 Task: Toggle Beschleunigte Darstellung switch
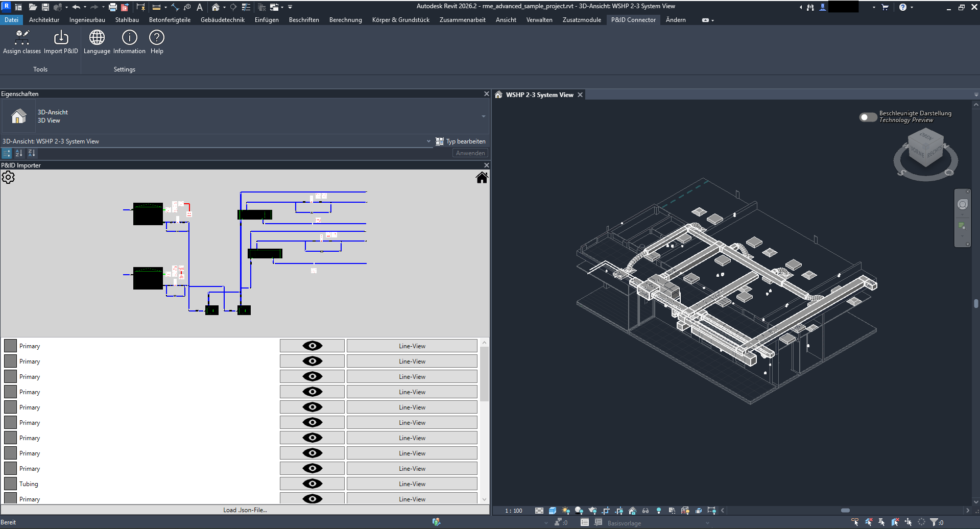click(868, 117)
